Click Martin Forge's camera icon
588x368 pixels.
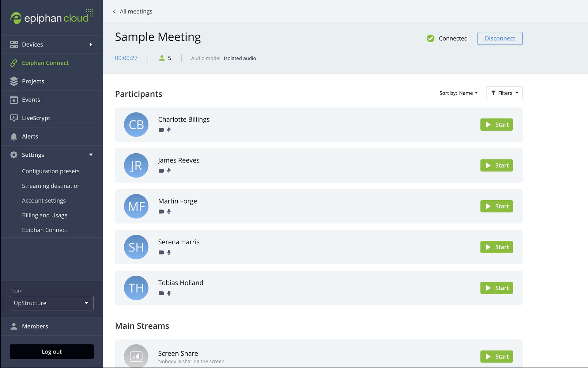[x=161, y=211]
